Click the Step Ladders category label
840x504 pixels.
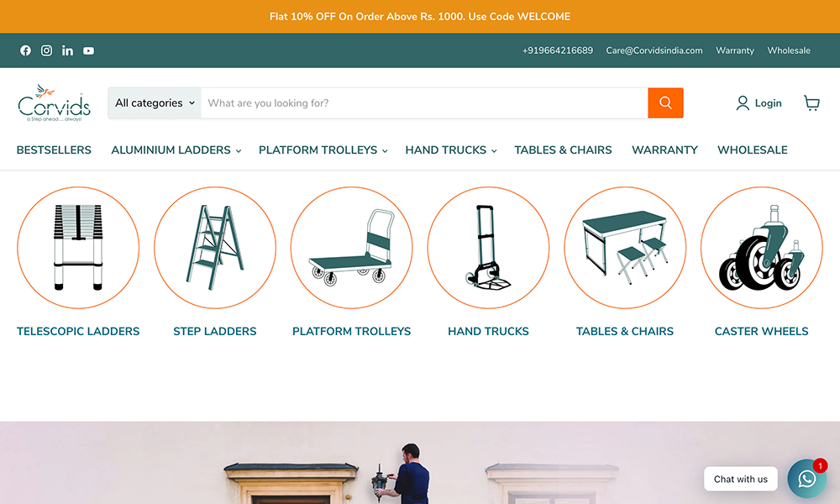(215, 331)
